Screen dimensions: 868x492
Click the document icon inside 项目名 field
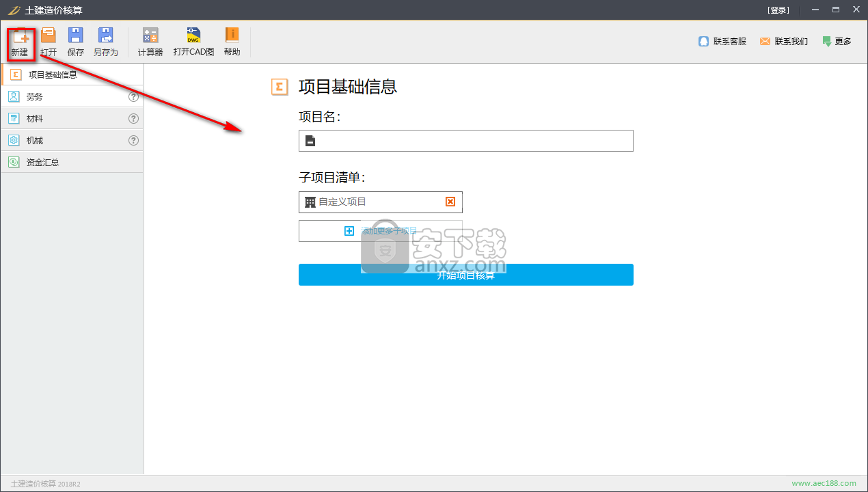[x=310, y=141]
